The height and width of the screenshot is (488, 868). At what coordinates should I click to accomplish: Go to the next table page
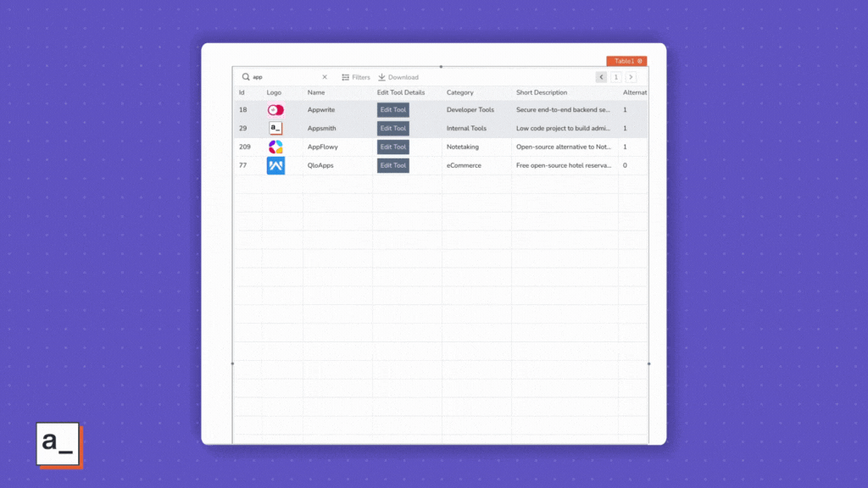pyautogui.click(x=631, y=77)
